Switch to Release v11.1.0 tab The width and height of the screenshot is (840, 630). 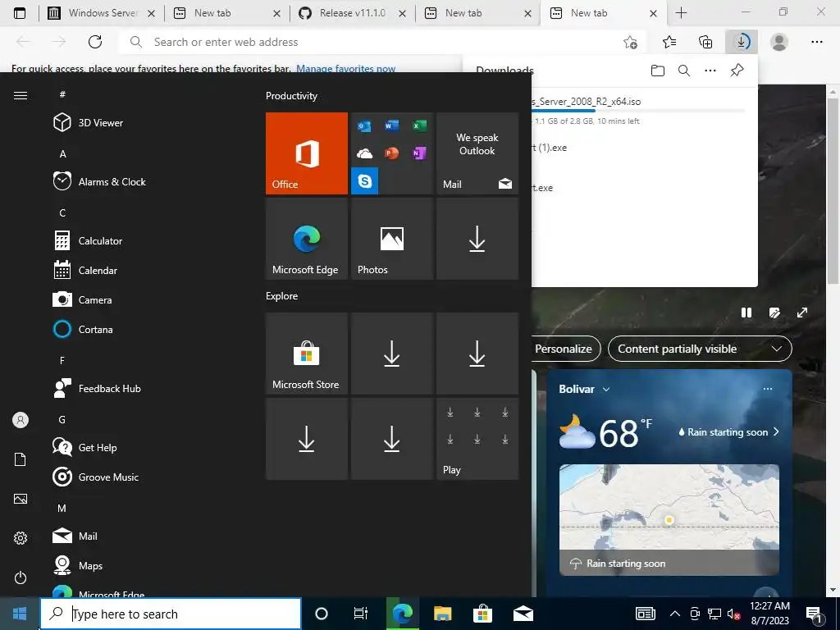[x=352, y=13]
